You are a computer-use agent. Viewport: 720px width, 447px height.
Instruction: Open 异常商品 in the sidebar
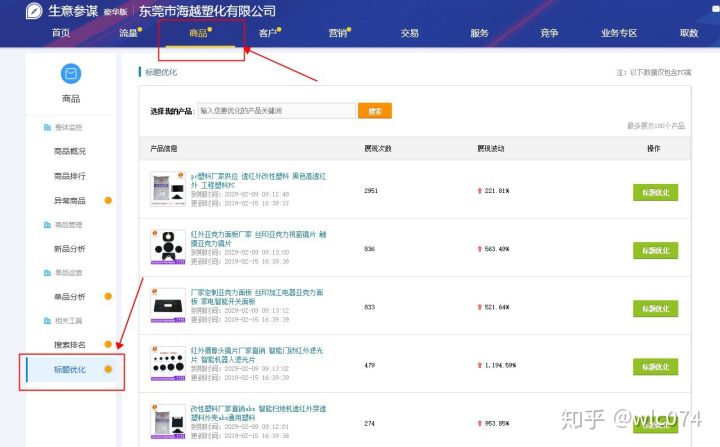coord(70,200)
